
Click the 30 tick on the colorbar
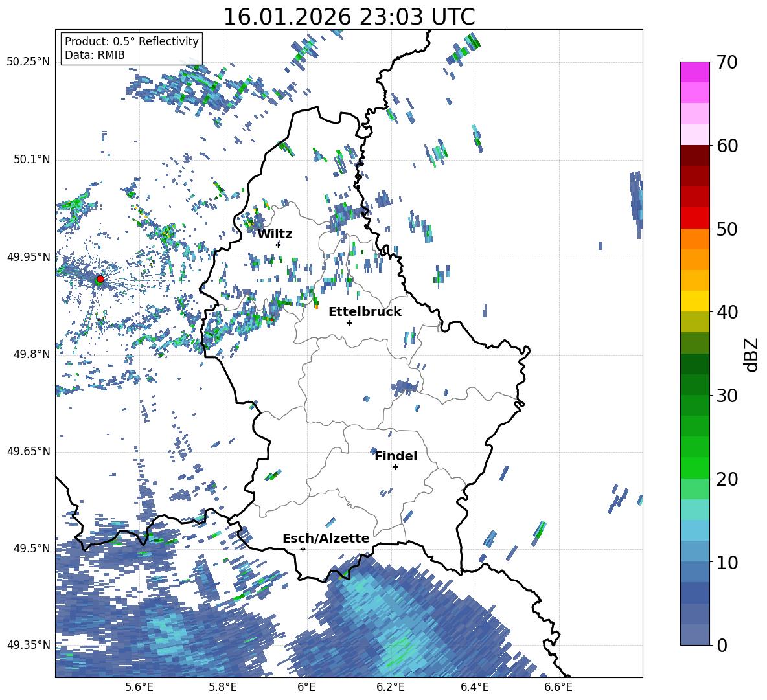point(727,396)
